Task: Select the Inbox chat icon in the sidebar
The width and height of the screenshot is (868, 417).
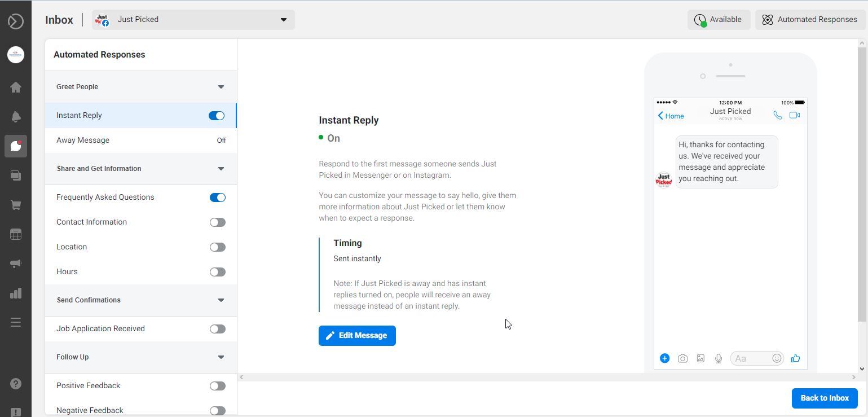Action: (x=15, y=146)
